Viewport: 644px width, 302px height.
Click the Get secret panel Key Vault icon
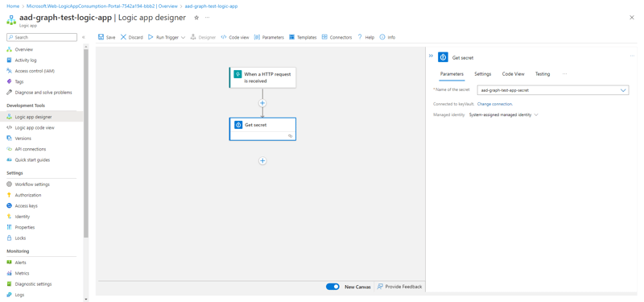coord(443,57)
